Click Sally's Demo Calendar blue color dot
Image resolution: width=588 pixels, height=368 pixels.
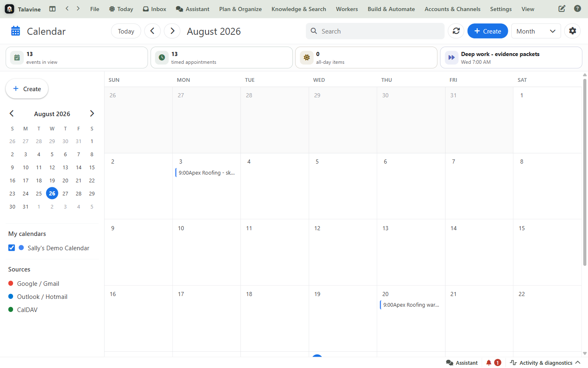coord(21,248)
